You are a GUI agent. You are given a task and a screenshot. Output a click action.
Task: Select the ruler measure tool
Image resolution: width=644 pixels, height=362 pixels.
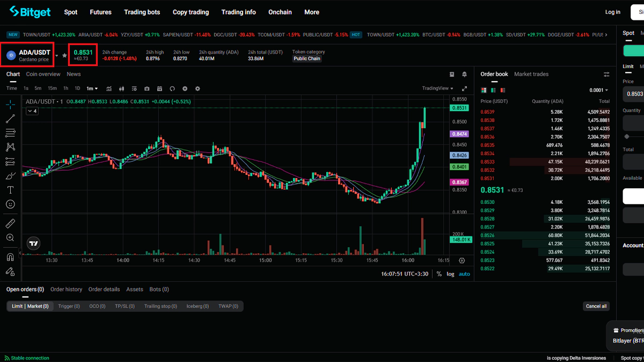pyautogui.click(x=10, y=223)
